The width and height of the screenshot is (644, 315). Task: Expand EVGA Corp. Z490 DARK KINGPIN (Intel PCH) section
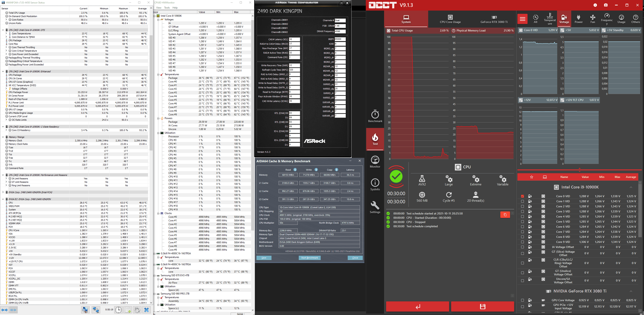click(3, 192)
